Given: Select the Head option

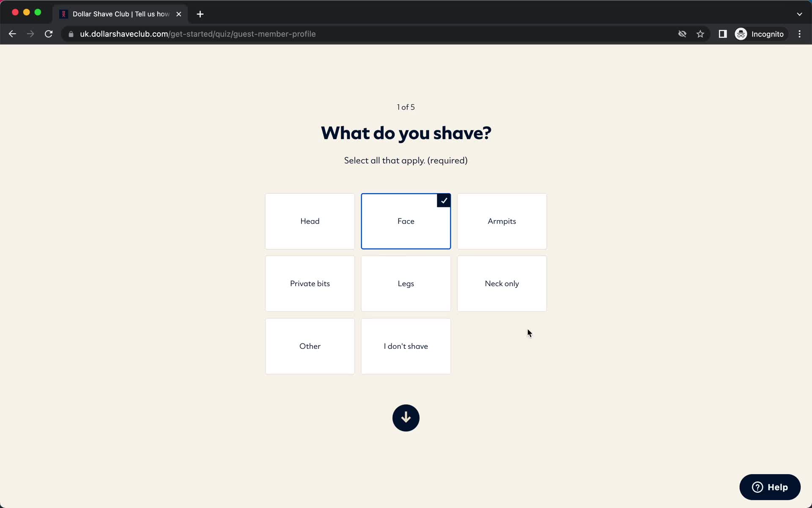Looking at the screenshot, I should 310,221.
